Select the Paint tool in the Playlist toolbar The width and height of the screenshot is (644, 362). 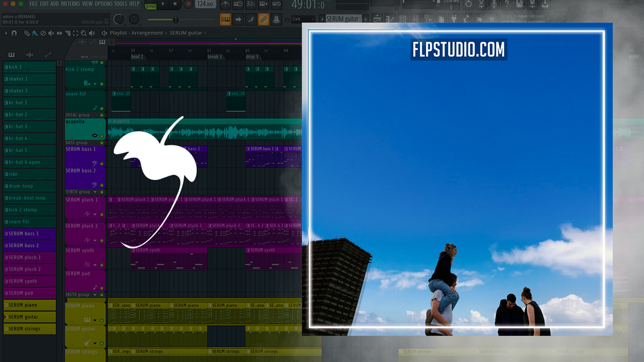[34, 33]
